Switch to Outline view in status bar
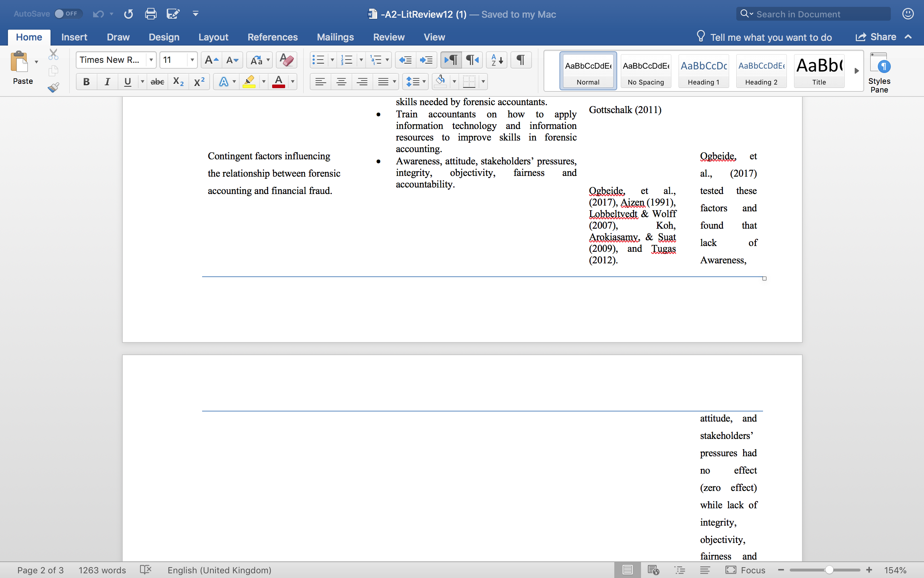The width and height of the screenshot is (924, 578). coord(680,570)
